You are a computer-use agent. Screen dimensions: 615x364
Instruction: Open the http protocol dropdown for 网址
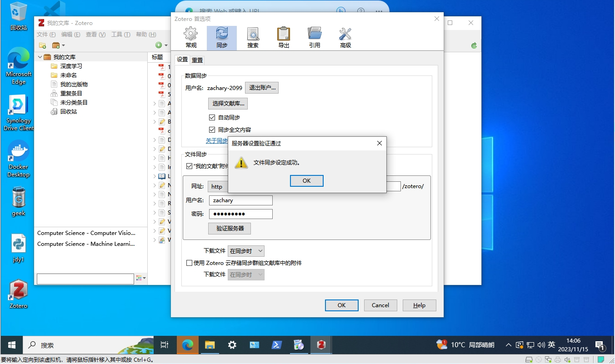218,187
